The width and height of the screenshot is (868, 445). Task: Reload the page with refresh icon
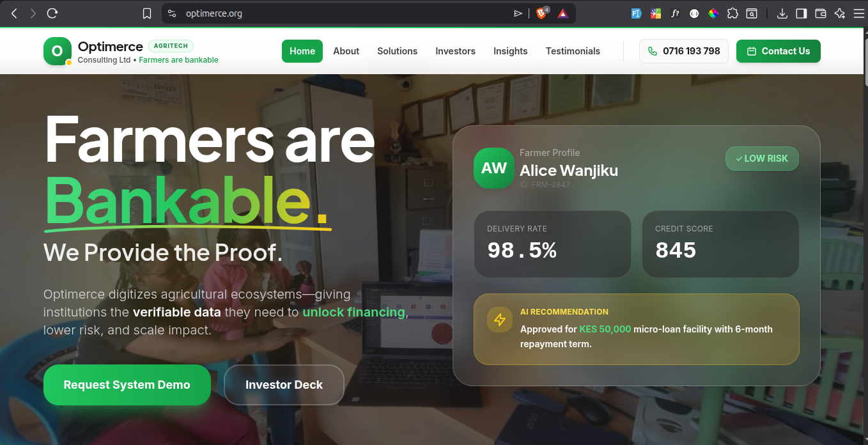[x=52, y=13]
